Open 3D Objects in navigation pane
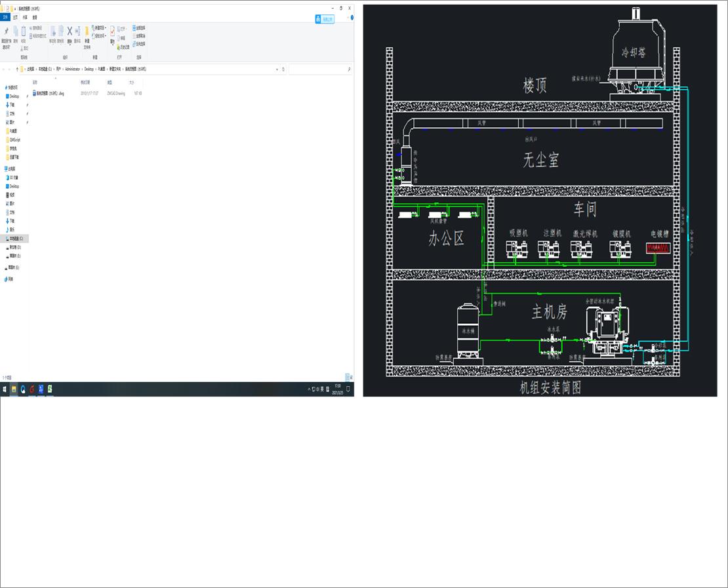Viewport: 728px width, 588px height. (x=12, y=178)
